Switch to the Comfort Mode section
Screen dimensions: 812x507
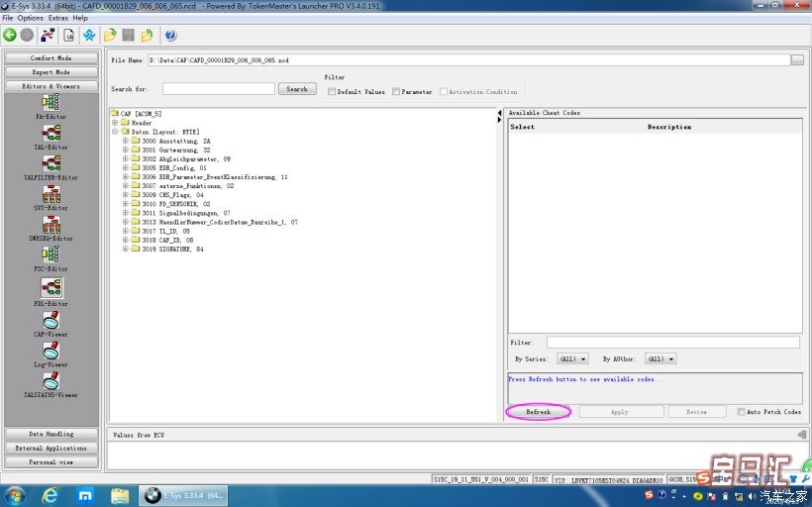(51, 58)
